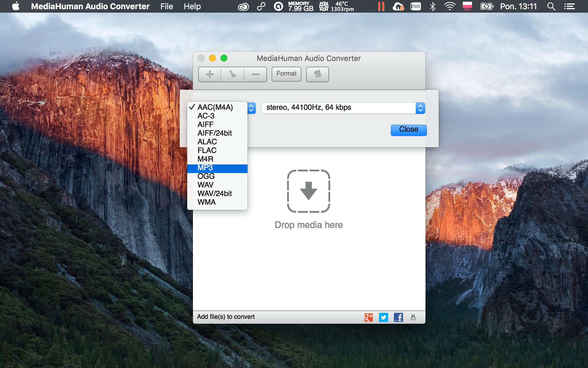Click the Format button
The width and height of the screenshot is (588, 368).
(286, 74)
